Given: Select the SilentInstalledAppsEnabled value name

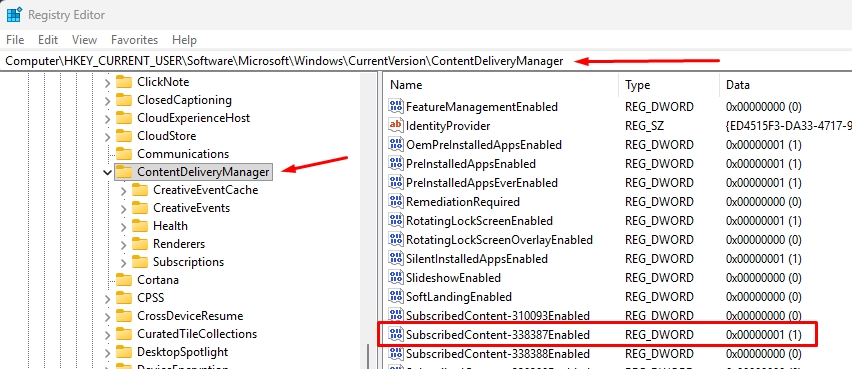Looking at the screenshot, I should tap(477, 259).
